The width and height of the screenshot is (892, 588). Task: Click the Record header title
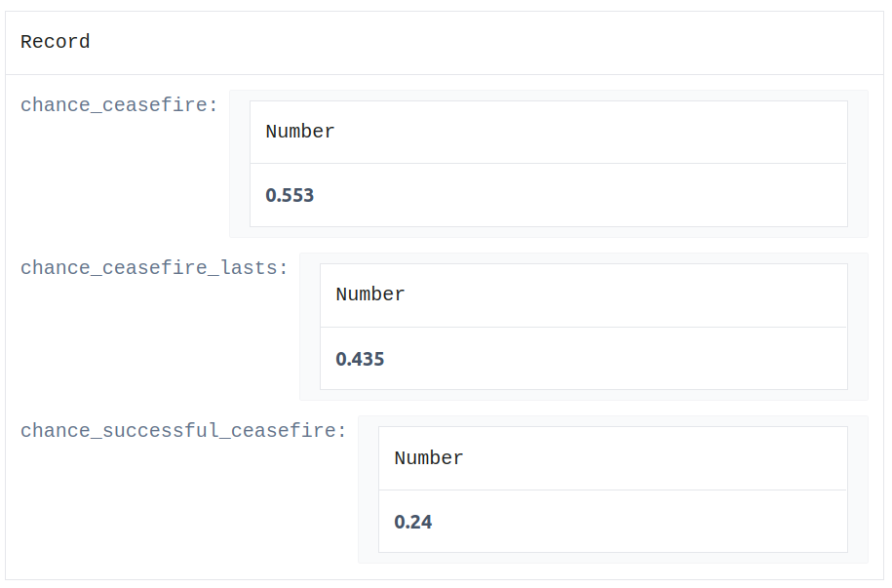56,42
